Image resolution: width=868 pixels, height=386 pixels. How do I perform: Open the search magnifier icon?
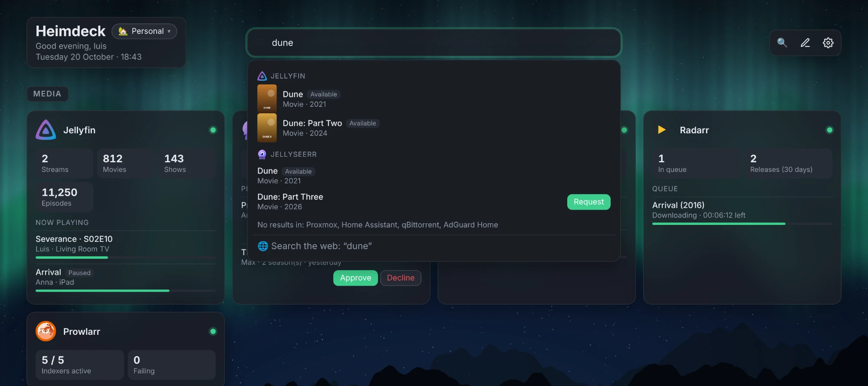point(782,43)
